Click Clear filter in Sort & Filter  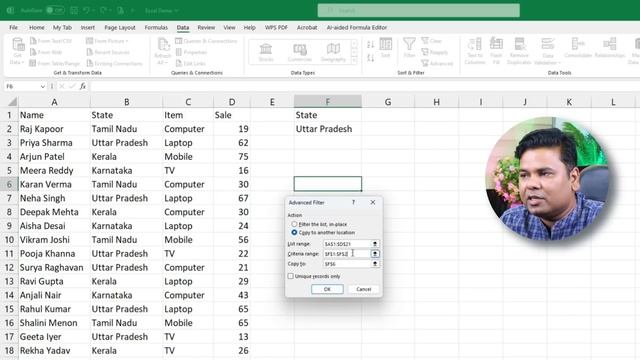431,41
